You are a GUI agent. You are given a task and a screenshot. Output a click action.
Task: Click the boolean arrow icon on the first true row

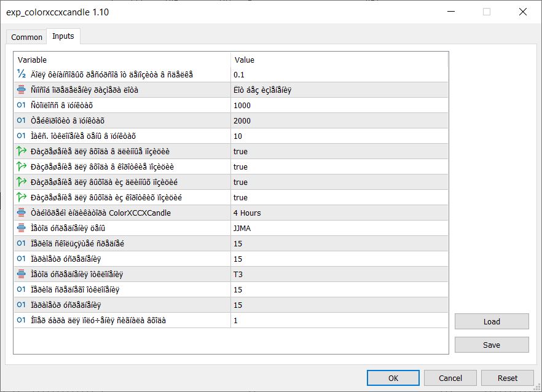coord(22,151)
